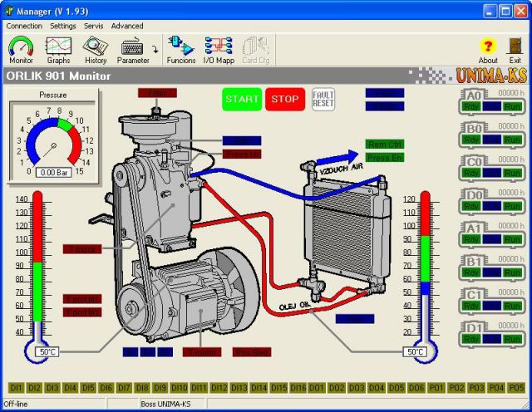Click the DO1 digital output indicator
The image size is (532, 412).
[x=318, y=388]
